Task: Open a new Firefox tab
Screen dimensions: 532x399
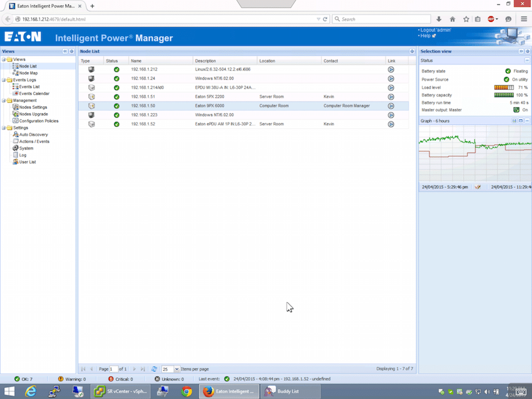Action: coord(92,6)
